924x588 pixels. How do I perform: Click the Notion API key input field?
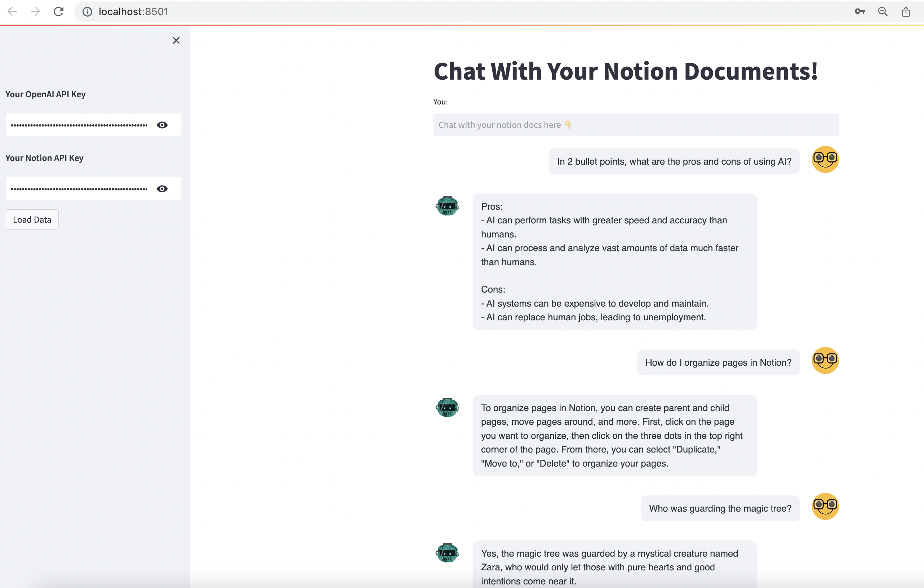point(77,189)
